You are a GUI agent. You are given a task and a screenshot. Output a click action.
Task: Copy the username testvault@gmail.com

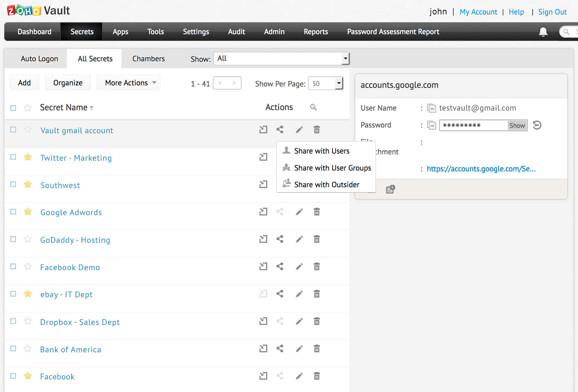[431, 108]
